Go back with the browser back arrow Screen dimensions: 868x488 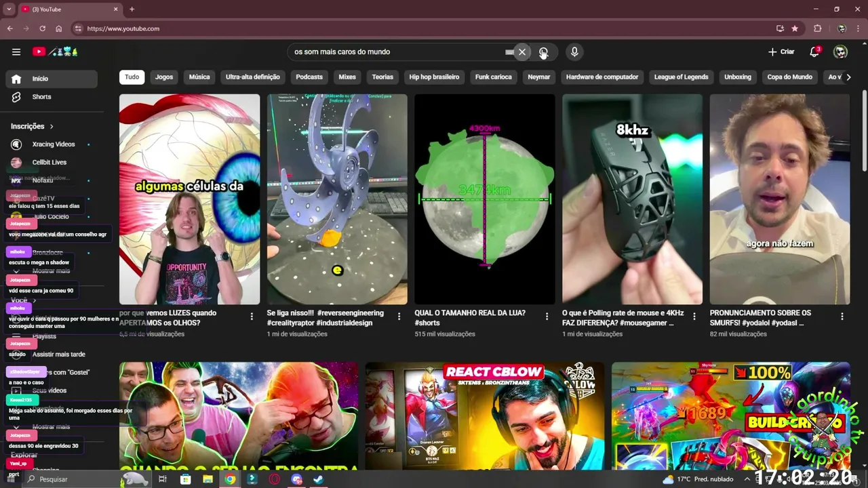pyautogui.click(x=9, y=28)
